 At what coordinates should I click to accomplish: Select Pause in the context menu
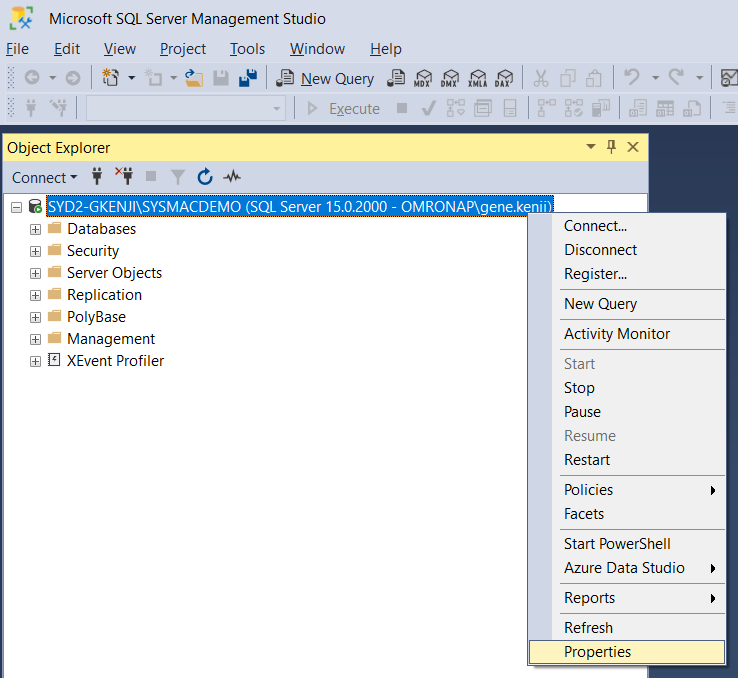pos(627,412)
